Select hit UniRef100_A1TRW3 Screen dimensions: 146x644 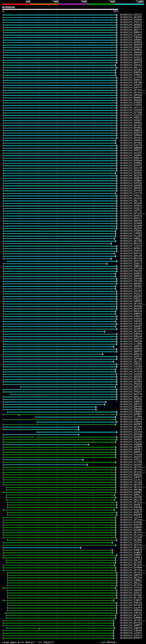(131, 540)
